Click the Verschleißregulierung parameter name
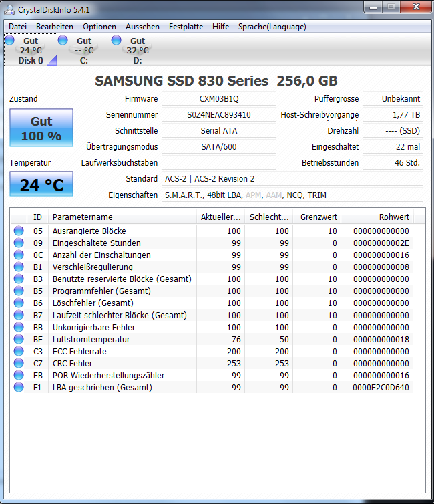Image resolution: width=434 pixels, height=504 pixels. click(93, 267)
